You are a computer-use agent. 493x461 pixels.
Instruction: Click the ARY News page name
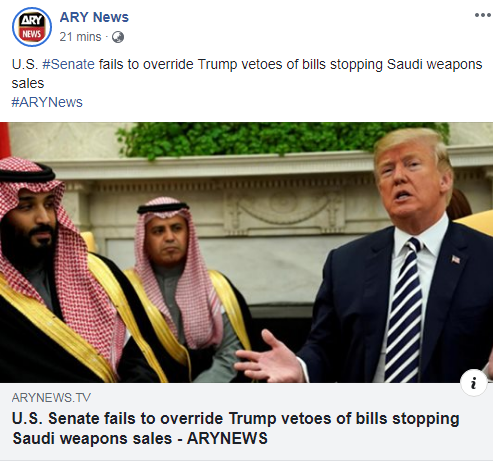click(94, 17)
